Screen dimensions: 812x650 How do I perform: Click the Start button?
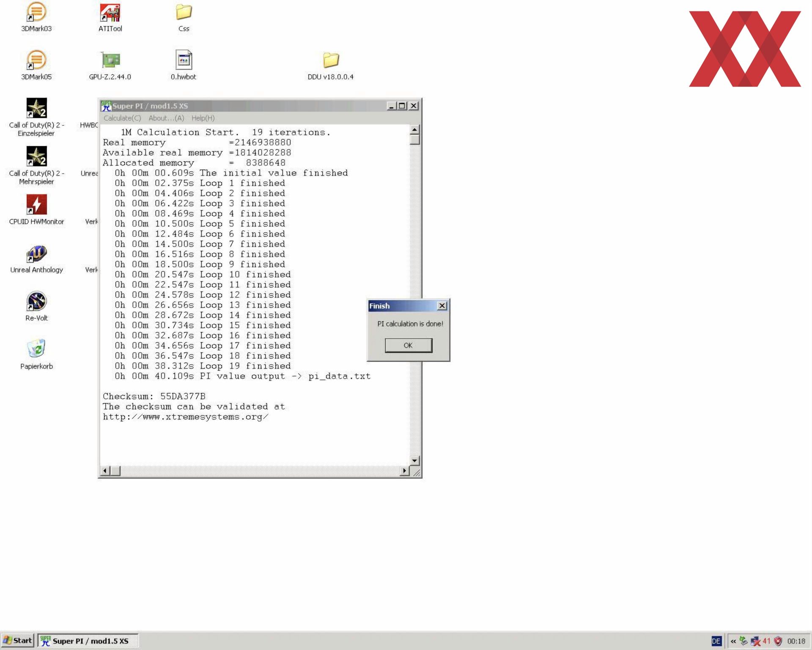tap(18, 640)
